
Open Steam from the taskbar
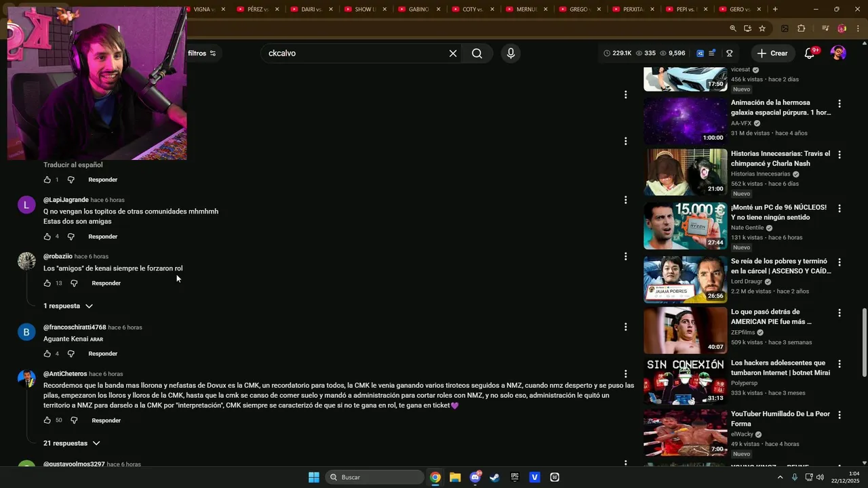[495, 477]
